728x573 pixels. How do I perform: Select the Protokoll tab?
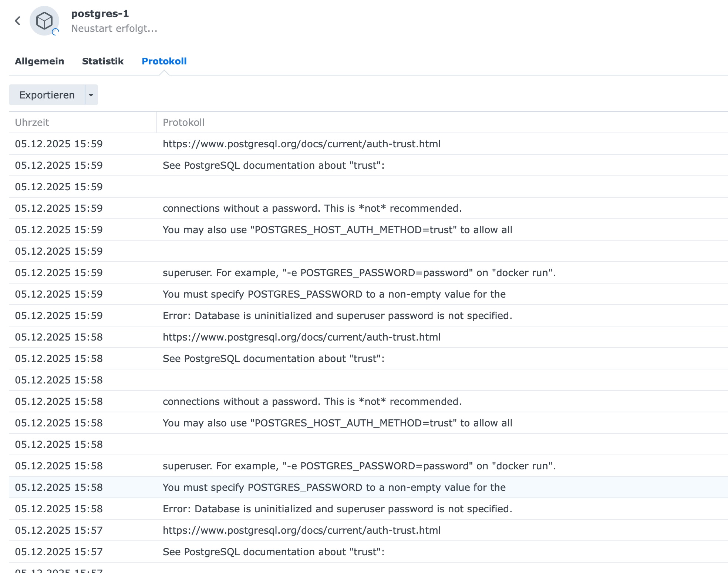(164, 61)
